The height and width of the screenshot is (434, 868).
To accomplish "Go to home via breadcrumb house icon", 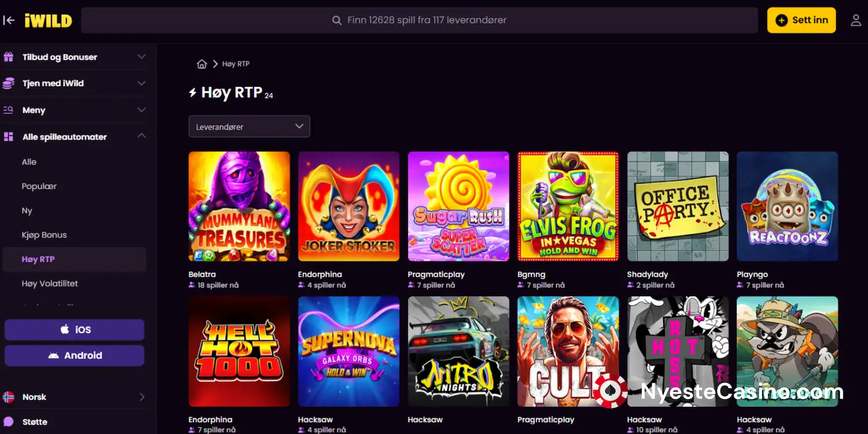I will (x=202, y=64).
